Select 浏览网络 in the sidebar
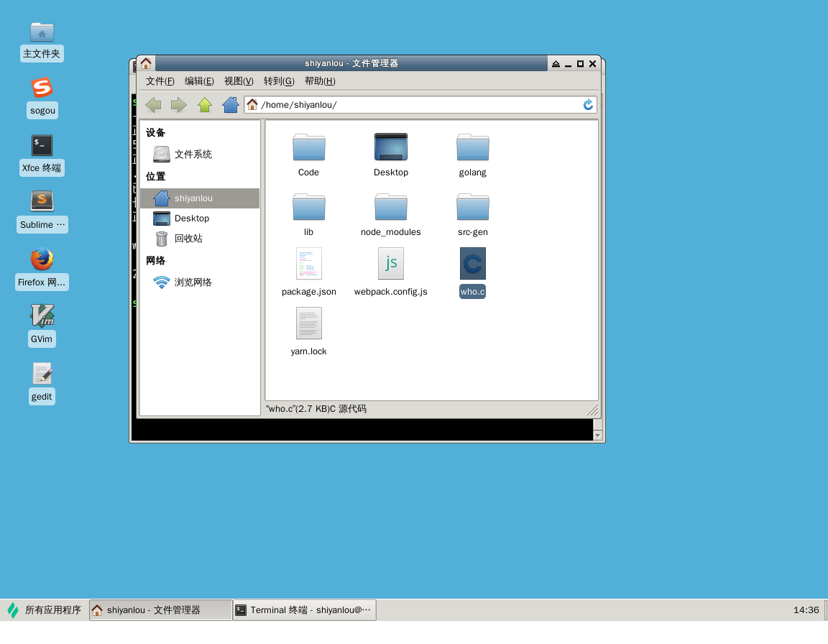The image size is (828, 644). [193, 282]
